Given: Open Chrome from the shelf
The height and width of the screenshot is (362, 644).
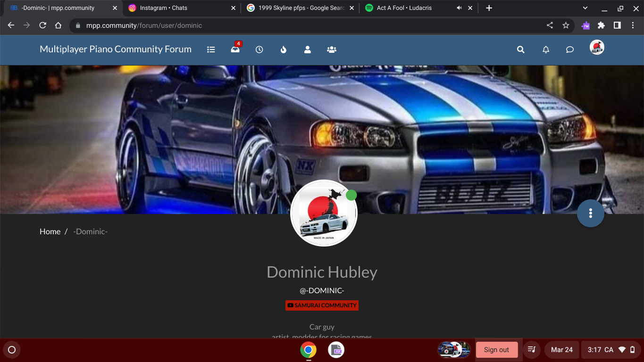Looking at the screenshot, I should (309, 350).
